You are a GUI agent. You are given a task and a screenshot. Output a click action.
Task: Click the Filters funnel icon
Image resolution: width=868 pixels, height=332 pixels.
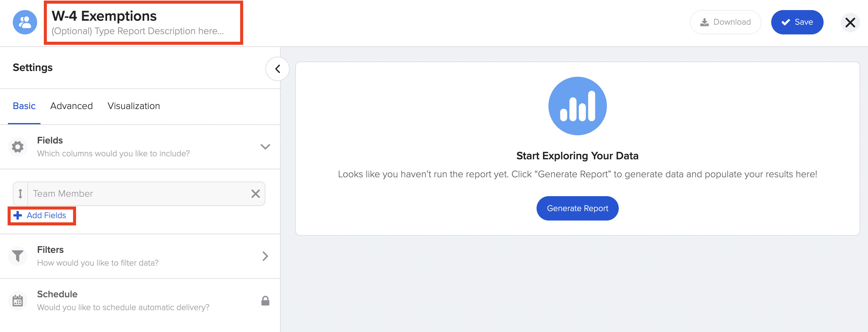pyautogui.click(x=18, y=256)
